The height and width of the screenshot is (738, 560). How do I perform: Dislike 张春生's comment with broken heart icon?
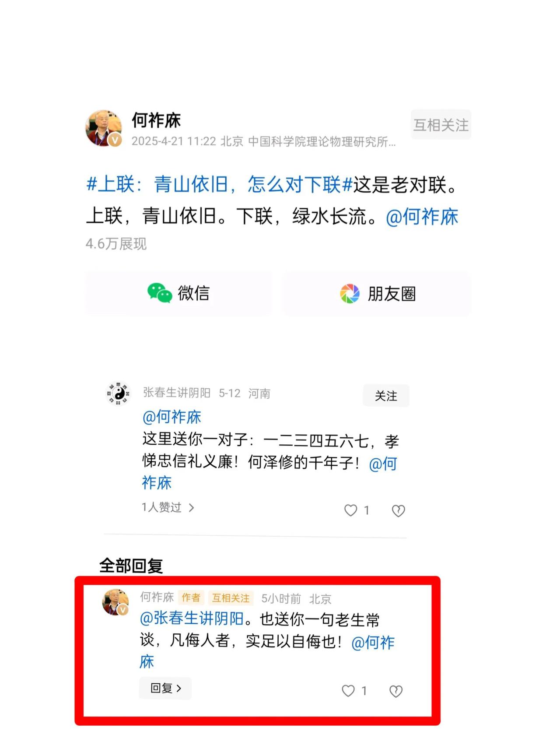398,510
